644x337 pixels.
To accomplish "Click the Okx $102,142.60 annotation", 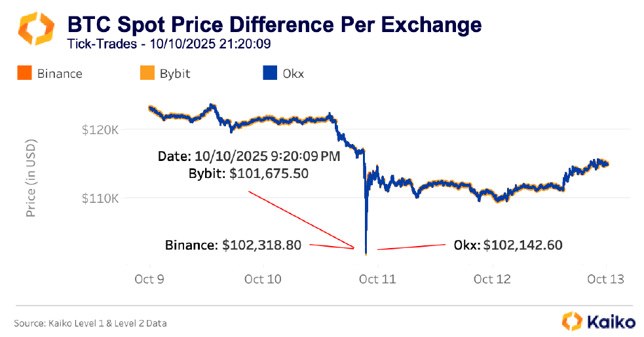I will coord(508,245).
